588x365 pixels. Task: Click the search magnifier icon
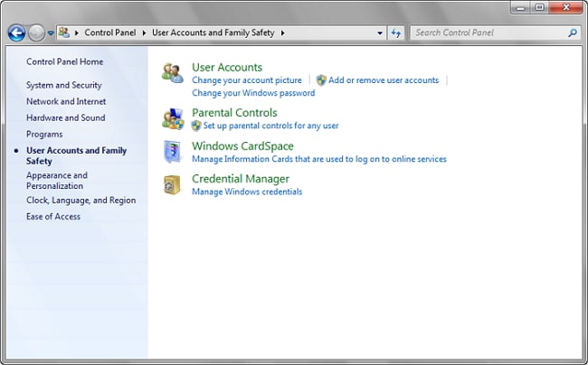click(573, 33)
